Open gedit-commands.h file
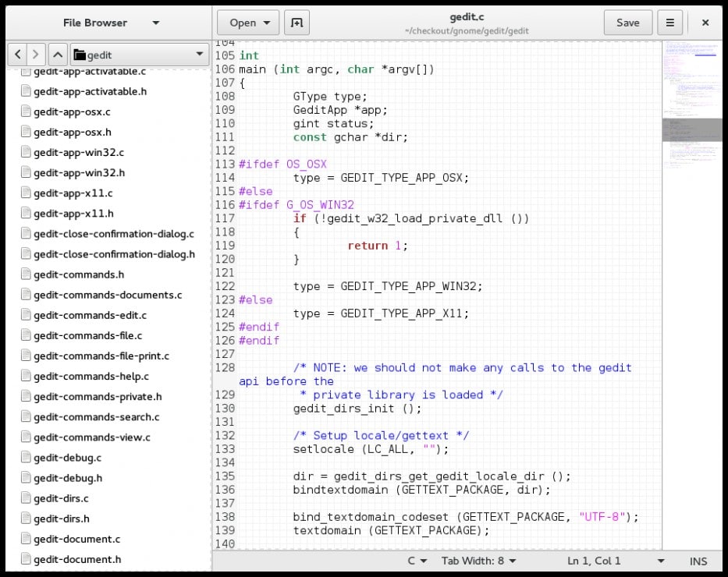728x577 pixels. pyautogui.click(x=79, y=274)
